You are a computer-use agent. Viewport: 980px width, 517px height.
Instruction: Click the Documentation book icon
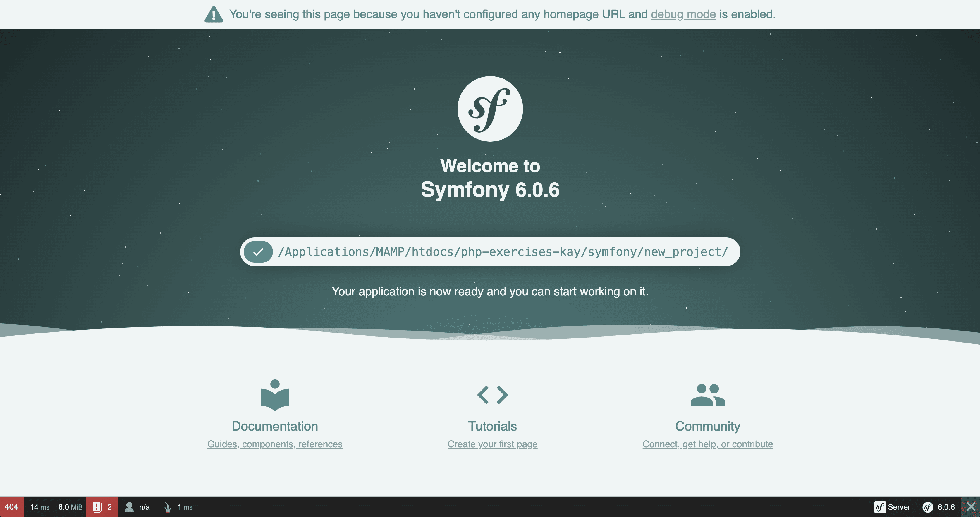point(275,395)
